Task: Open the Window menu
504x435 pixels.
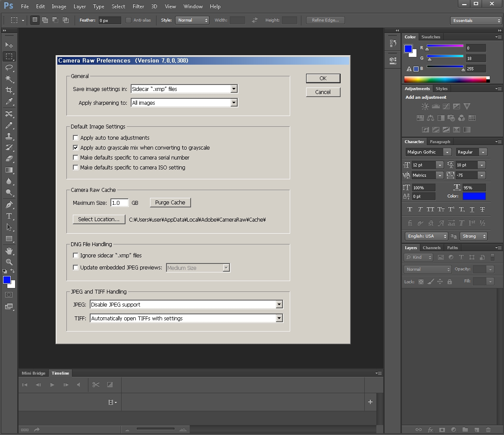Action: point(193,6)
